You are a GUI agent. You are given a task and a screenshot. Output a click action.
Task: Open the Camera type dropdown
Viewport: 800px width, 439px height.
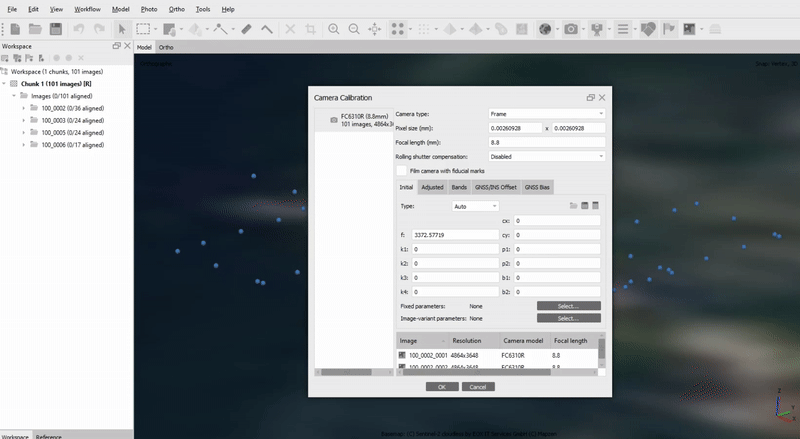point(546,114)
